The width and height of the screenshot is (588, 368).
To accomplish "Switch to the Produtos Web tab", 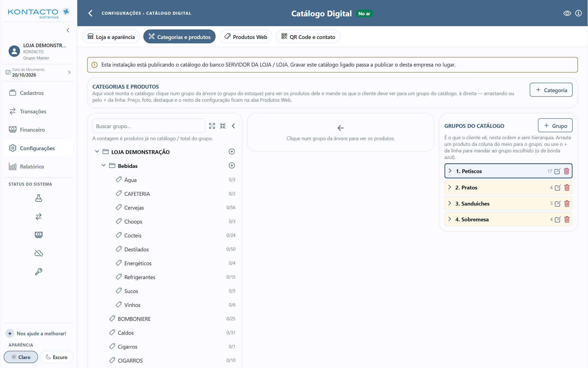I will point(246,37).
